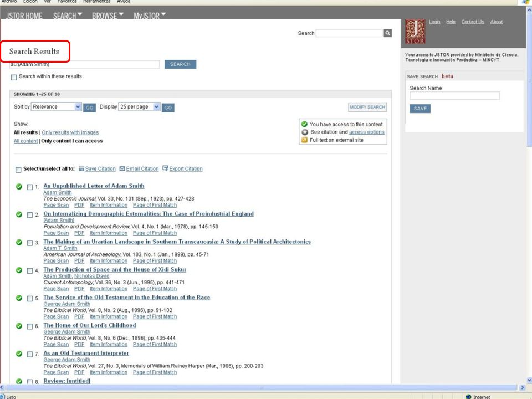Open the Ayuda browser menu

(x=124, y=1)
